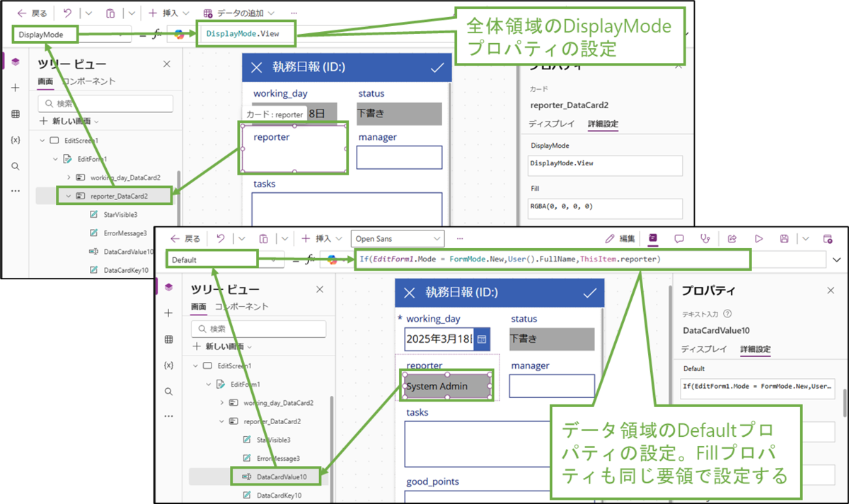849x504 pixels.
Task: Click the insert plus icon in the back window rail
Action: [x=16, y=88]
